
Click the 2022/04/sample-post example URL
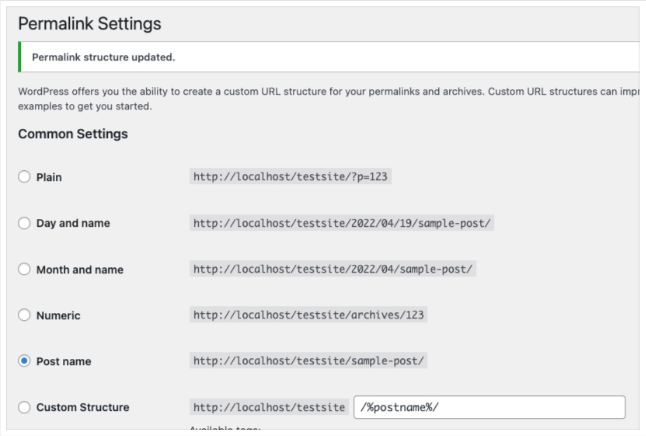point(333,269)
